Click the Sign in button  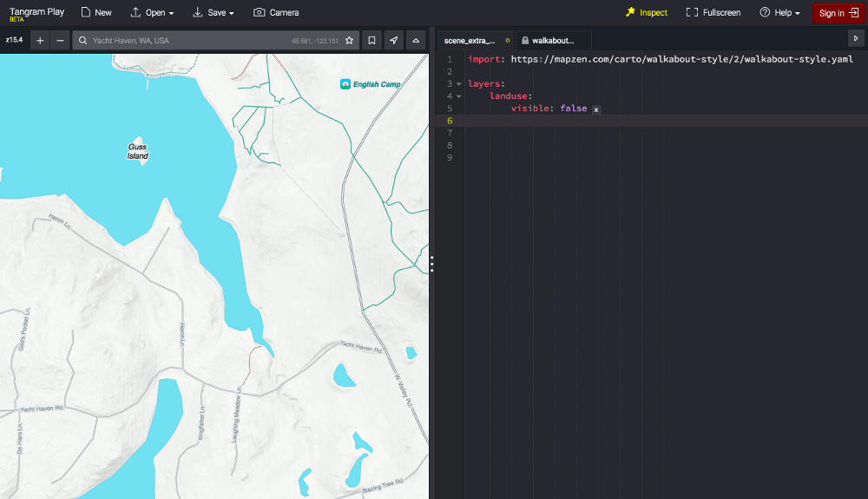(838, 13)
